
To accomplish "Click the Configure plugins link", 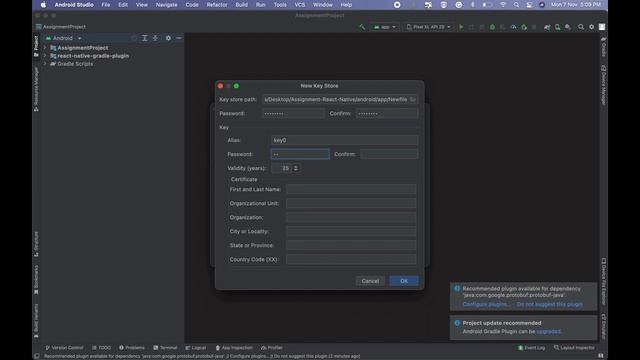I will point(486,304).
